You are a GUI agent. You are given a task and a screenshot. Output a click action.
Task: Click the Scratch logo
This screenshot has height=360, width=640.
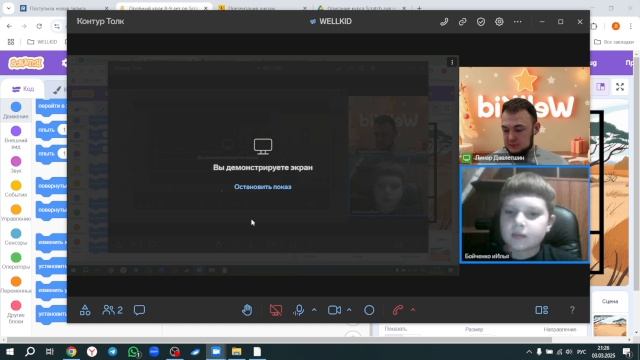point(26,63)
